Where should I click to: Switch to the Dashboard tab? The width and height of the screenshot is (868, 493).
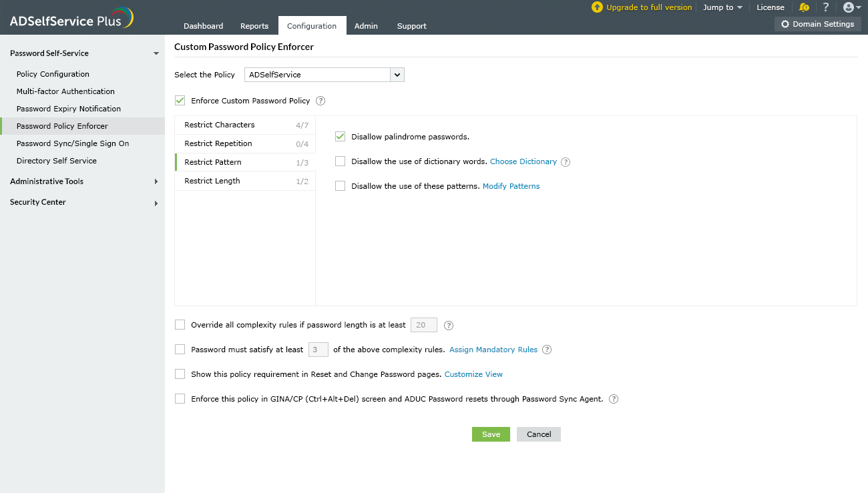pos(204,26)
